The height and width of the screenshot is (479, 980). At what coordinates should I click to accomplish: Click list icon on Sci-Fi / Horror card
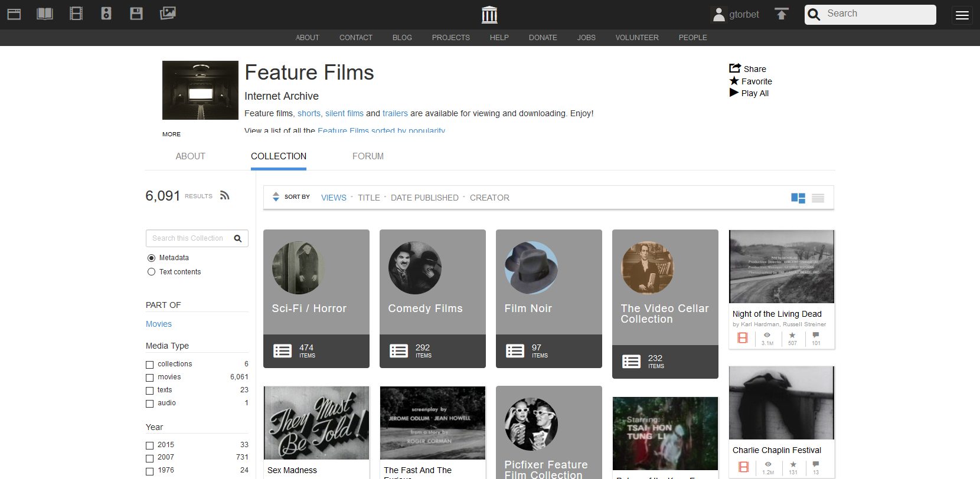pos(282,351)
